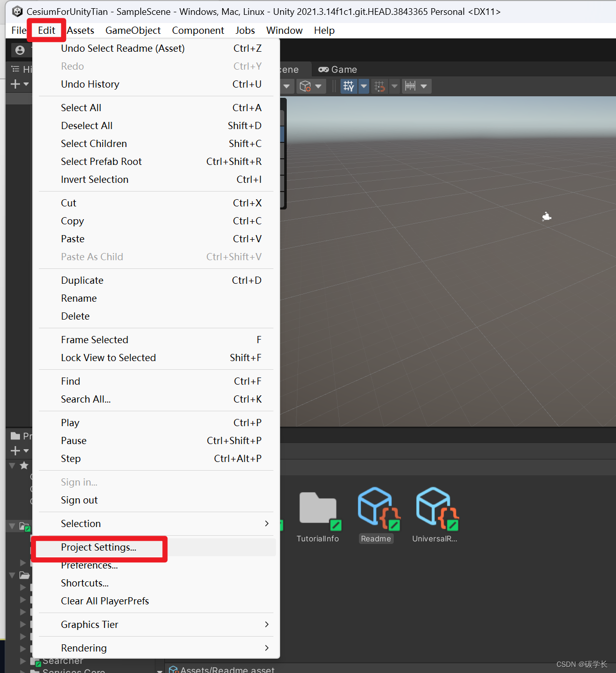Collapse the Favorites star section
The image size is (616, 673).
tap(12, 466)
